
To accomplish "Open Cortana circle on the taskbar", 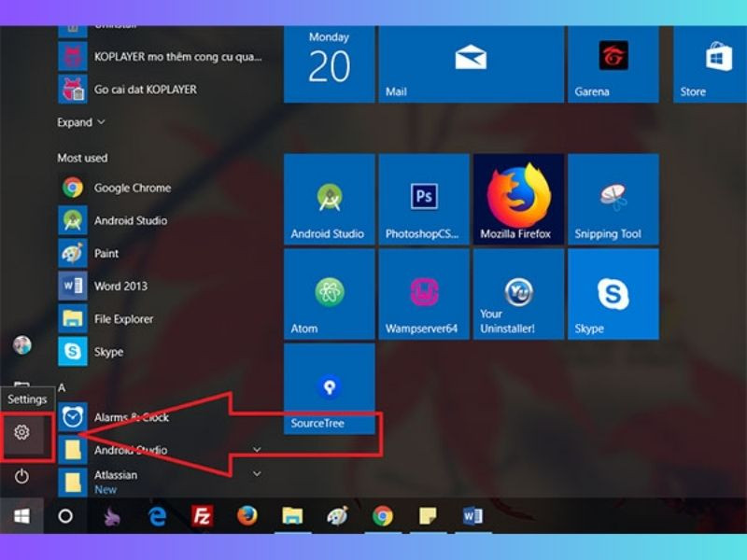I will pyautogui.click(x=65, y=516).
